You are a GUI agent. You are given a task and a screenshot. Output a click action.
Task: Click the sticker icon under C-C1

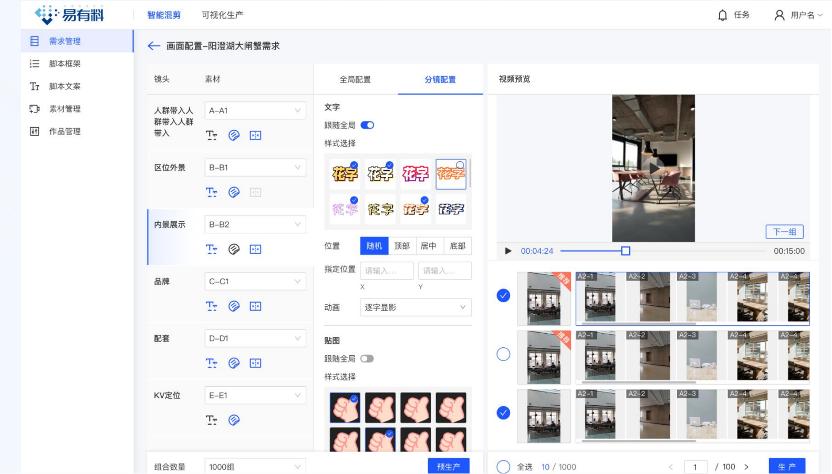click(x=233, y=306)
